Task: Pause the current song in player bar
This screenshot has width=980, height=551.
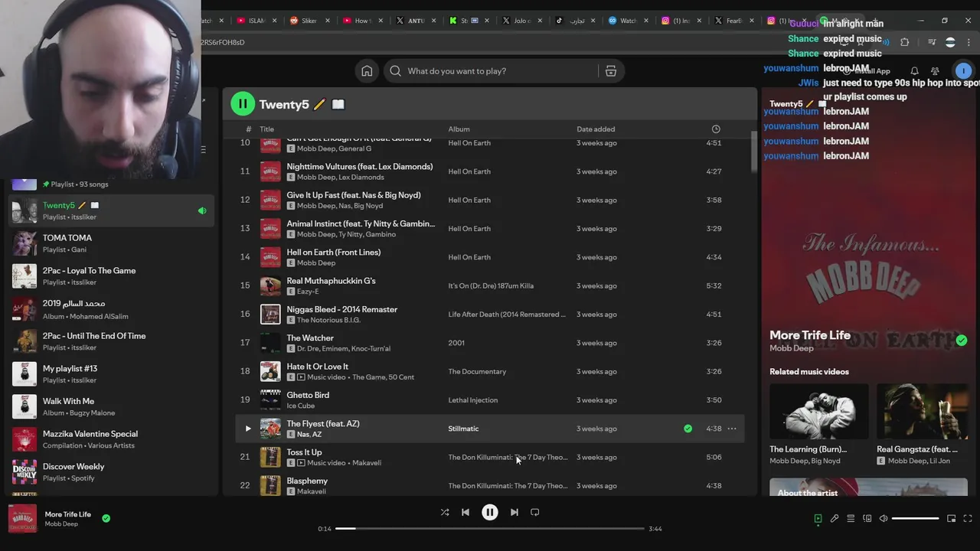Action: point(490,512)
